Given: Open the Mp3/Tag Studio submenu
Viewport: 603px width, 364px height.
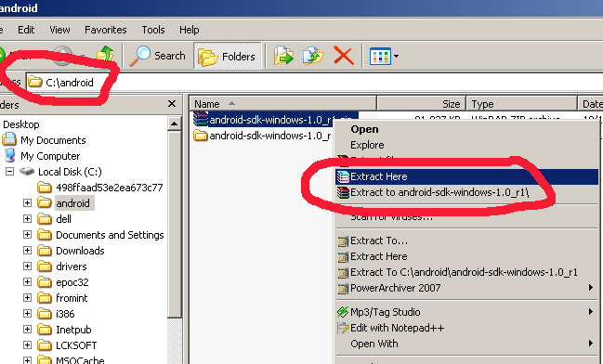Looking at the screenshot, I should pos(466,312).
